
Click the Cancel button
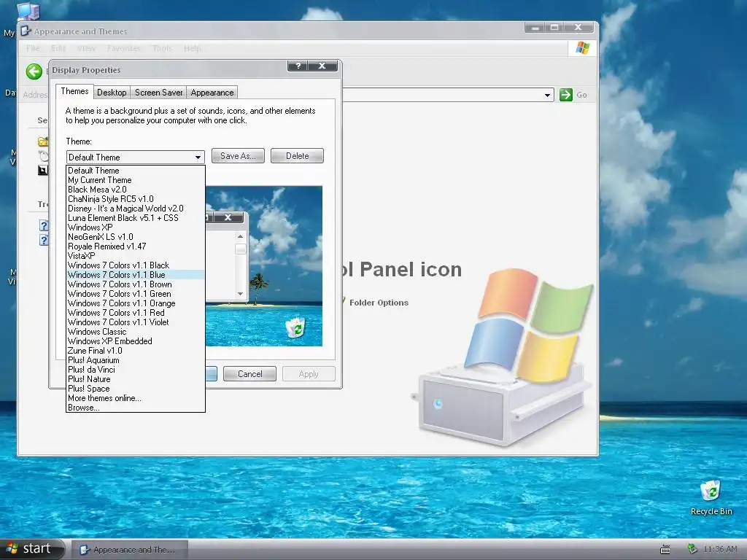[249, 374]
